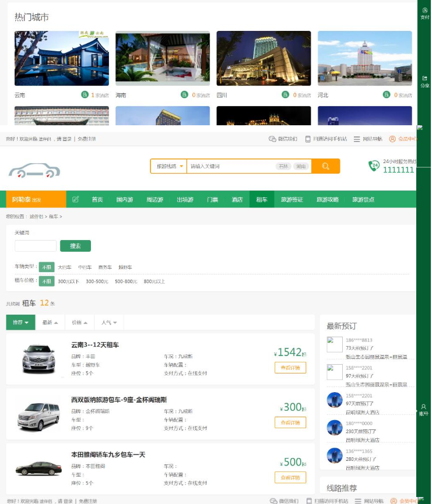This screenshot has height=504, width=432.
Task: Select 不限 for vehicle type filter
Action: 47,267
